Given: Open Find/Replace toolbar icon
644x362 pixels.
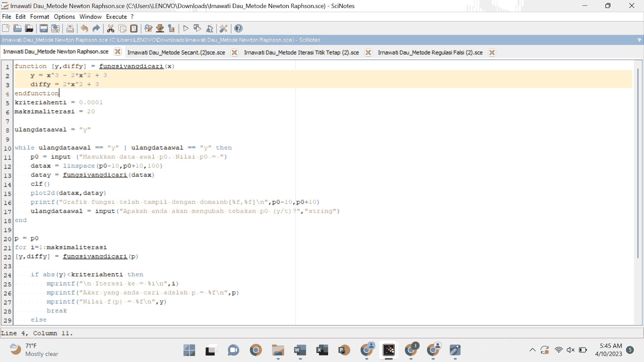Looking at the screenshot, I should pos(148,28).
